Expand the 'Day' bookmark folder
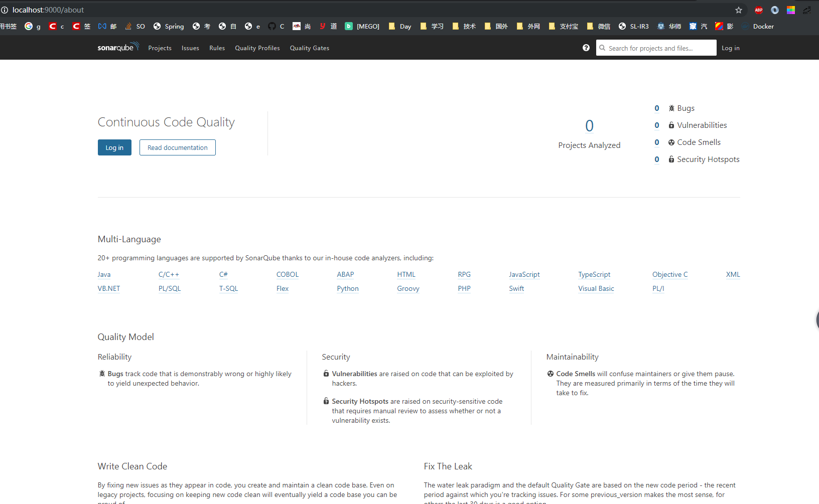Image resolution: width=819 pixels, height=504 pixels. click(x=400, y=26)
